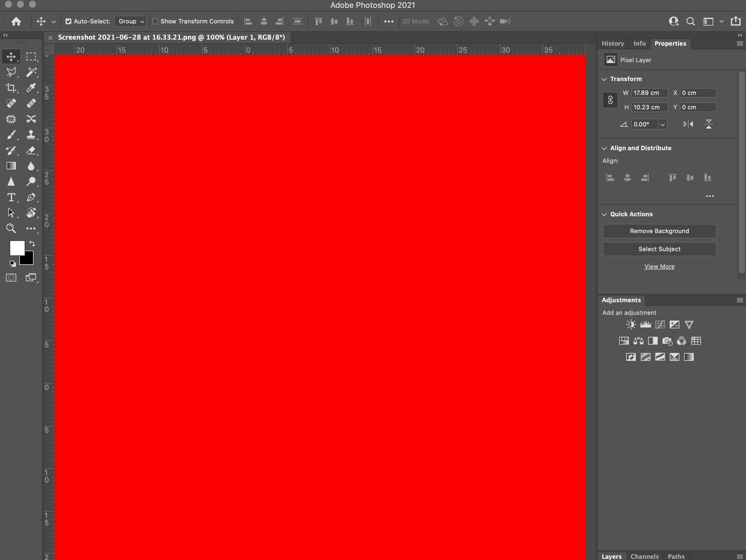Select the Zoom tool
The width and height of the screenshot is (746, 560).
click(x=11, y=228)
